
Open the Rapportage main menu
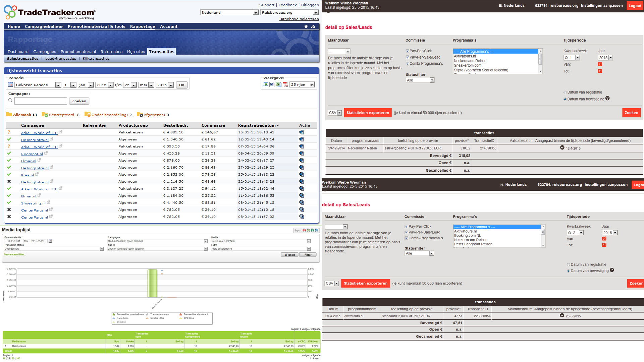(143, 26)
